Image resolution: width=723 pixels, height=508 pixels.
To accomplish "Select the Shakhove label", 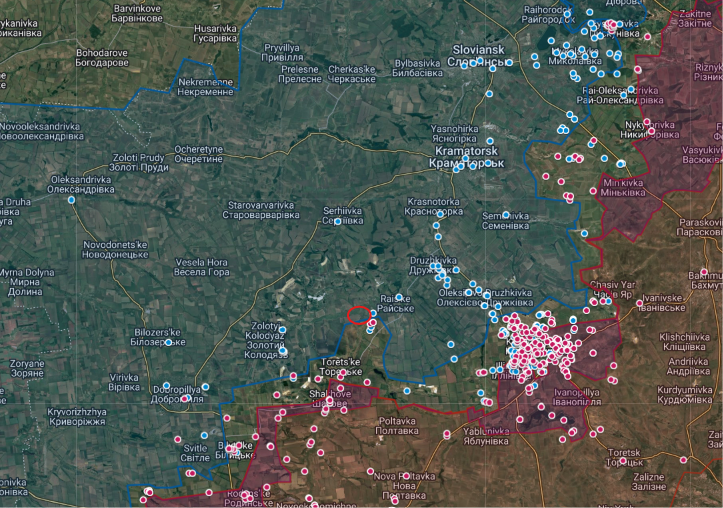I will click(x=330, y=399).
